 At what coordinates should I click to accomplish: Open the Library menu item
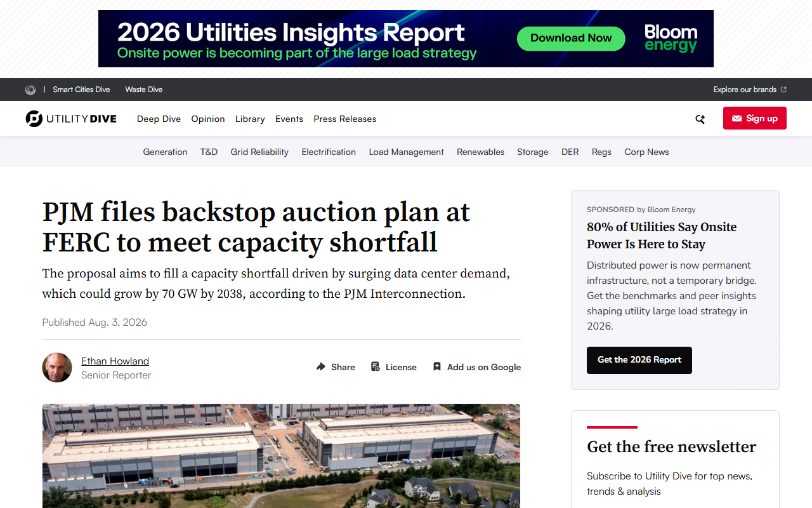pos(250,119)
